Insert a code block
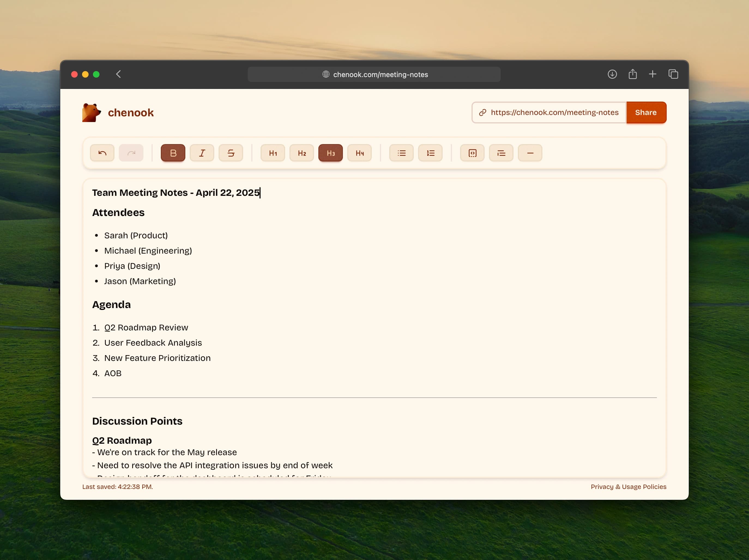 [x=472, y=153]
